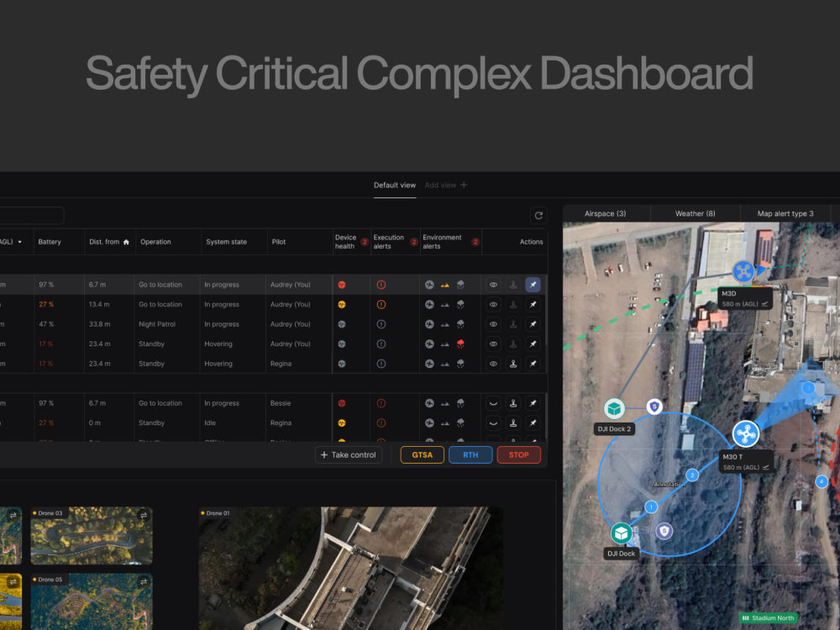Click yellow terrain alert icon in highlighted Audrey row
Viewport: 840px width, 630px height.
coord(445,286)
